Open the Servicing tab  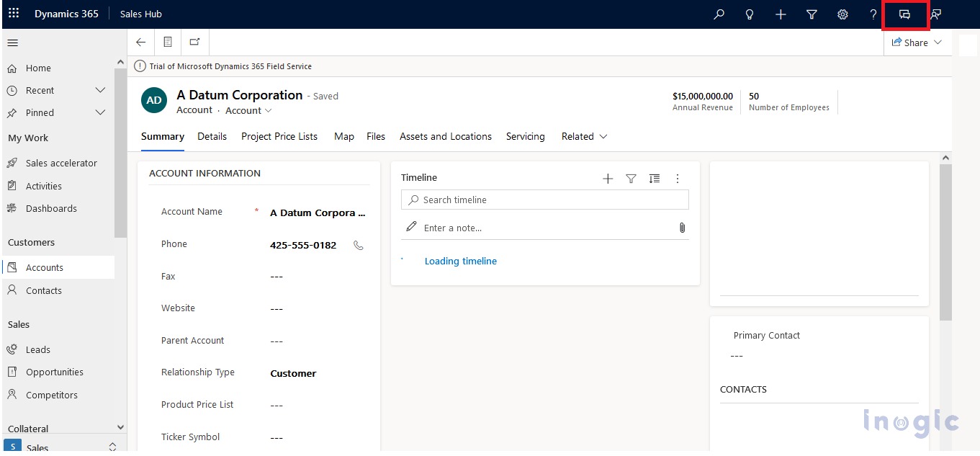pyautogui.click(x=526, y=136)
